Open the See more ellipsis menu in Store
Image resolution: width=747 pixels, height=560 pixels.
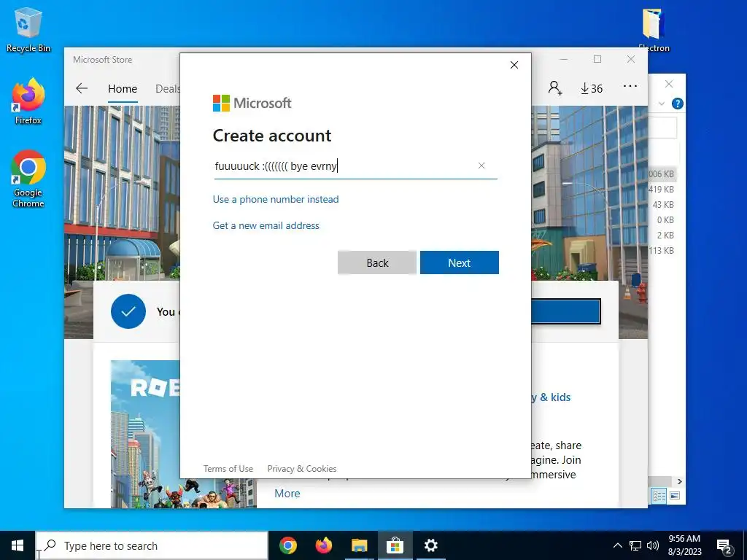coord(630,86)
